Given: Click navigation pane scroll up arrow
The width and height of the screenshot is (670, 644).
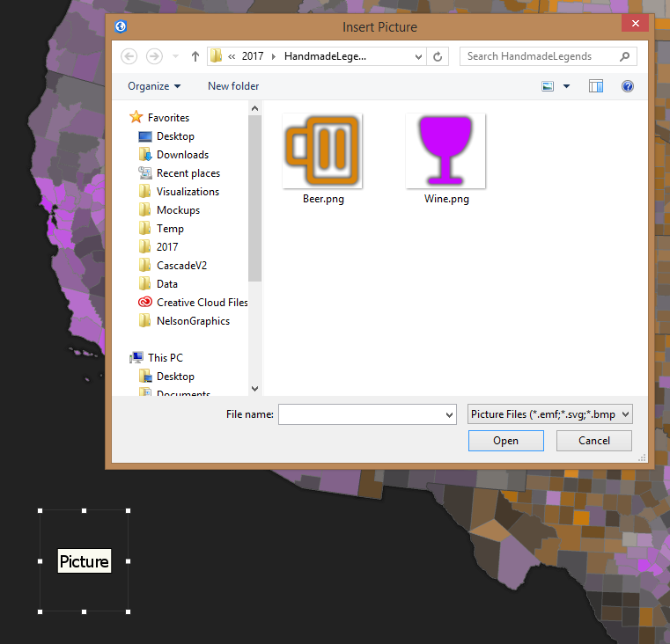Looking at the screenshot, I should click(254, 108).
